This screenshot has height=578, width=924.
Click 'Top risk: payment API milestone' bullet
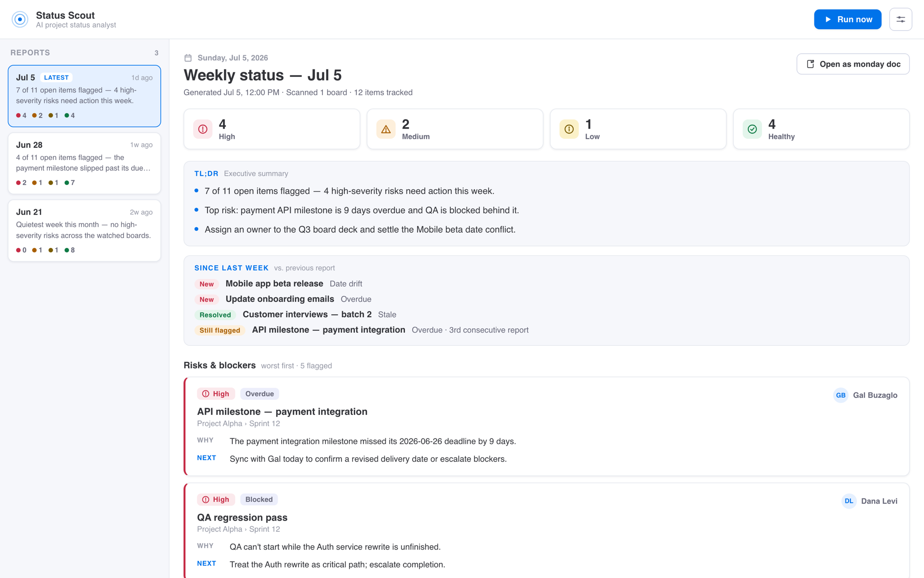click(x=362, y=210)
